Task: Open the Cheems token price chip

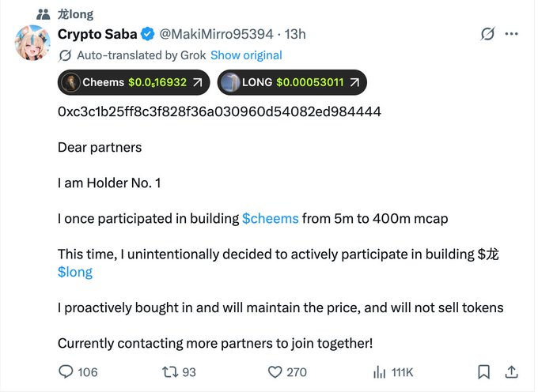Action: click(134, 82)
